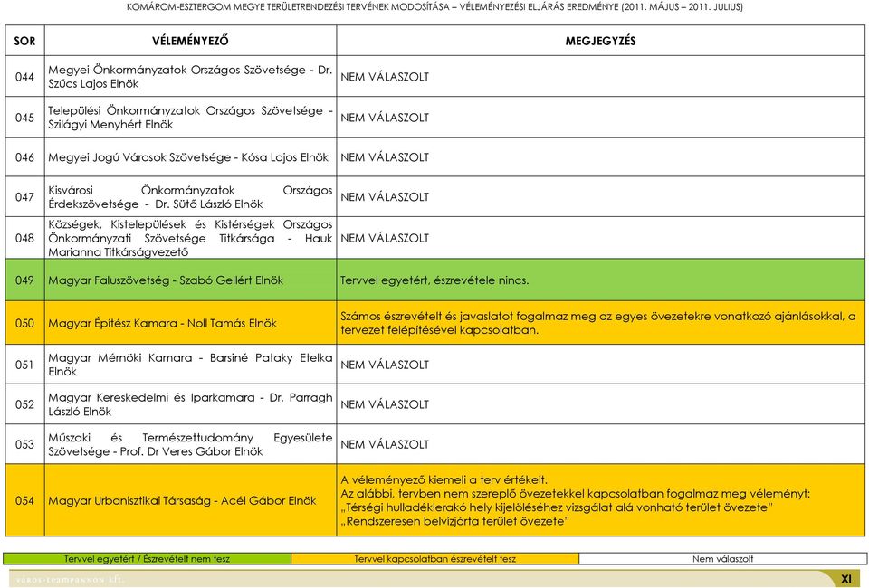
Task: Click yellow legend 'Tervvel kapcsolatban észrevételt tesz'
Action: (x=435, y=559)
